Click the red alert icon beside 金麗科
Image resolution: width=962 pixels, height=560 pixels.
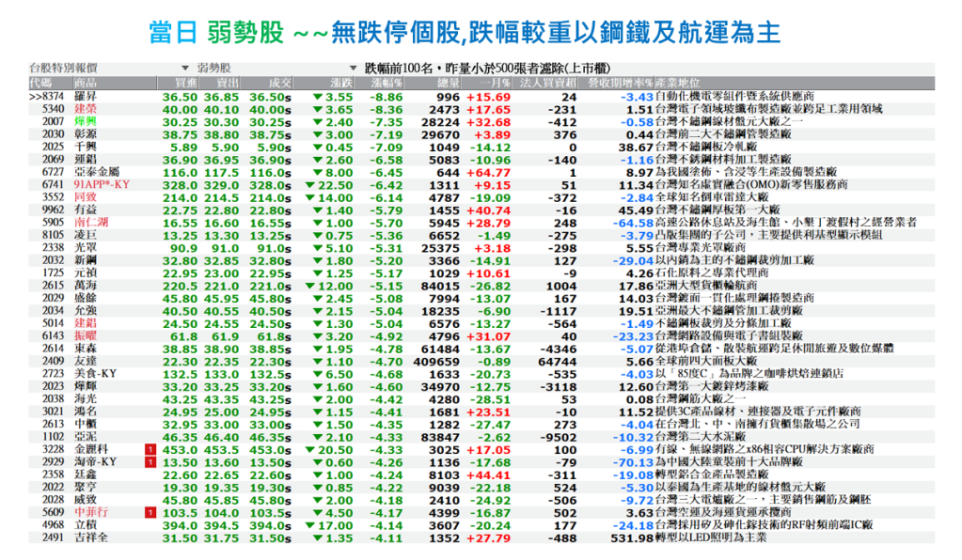tap(148, 450)
